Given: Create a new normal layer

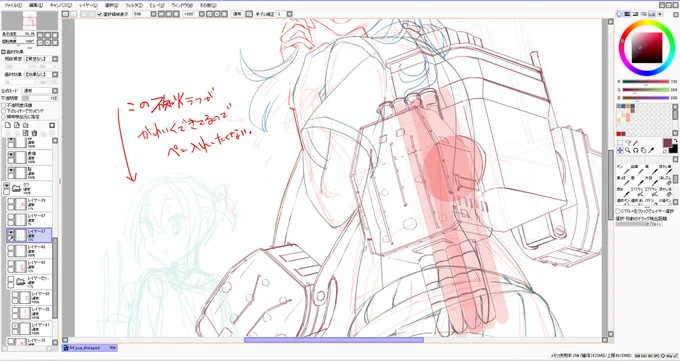Looking at the screenshot, I should 8,125.
